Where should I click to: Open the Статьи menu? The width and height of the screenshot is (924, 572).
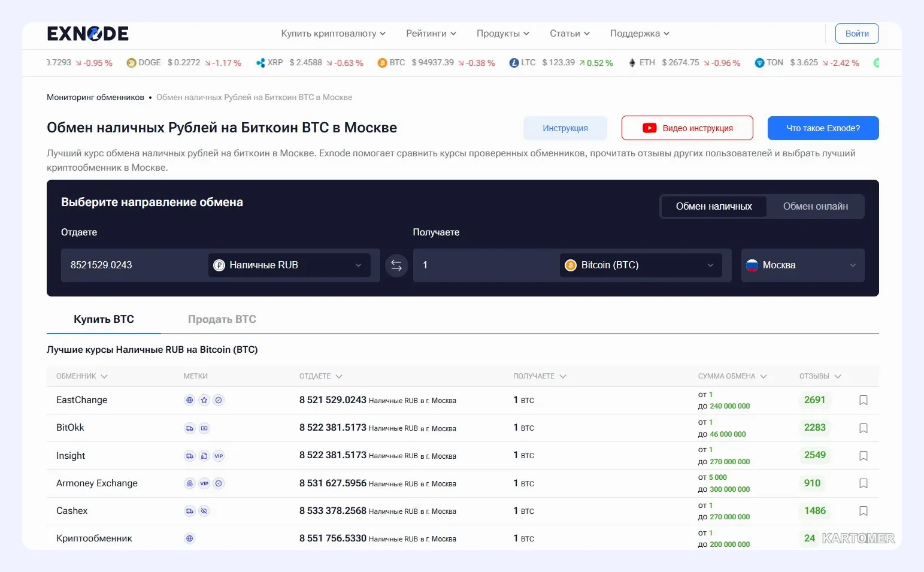tap(569, 34)
